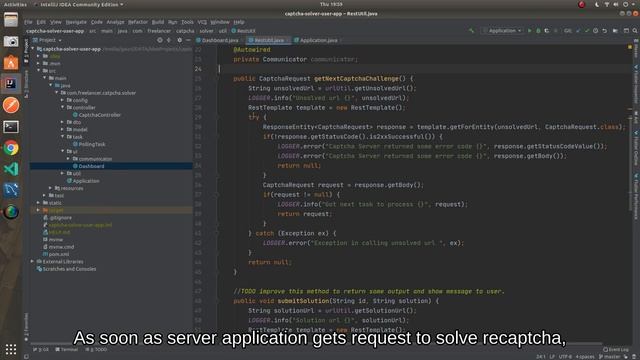Open the Terminal dock icon

11,127
